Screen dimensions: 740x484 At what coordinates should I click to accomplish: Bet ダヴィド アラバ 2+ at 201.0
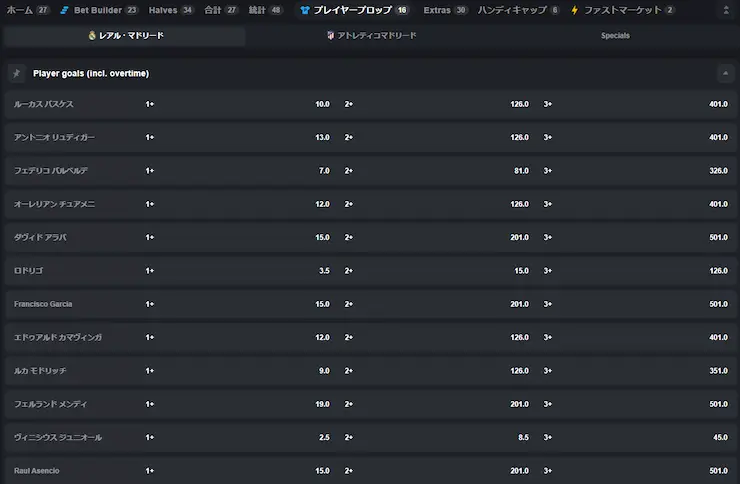[437, 237]
